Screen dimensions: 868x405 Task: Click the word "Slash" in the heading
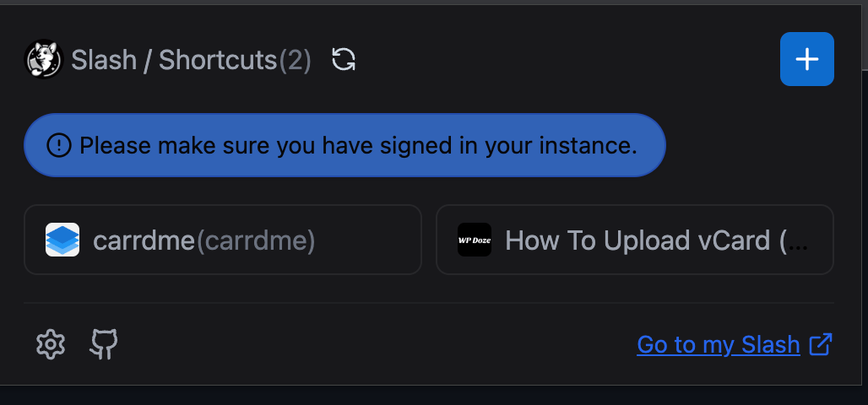click(104, 60)
